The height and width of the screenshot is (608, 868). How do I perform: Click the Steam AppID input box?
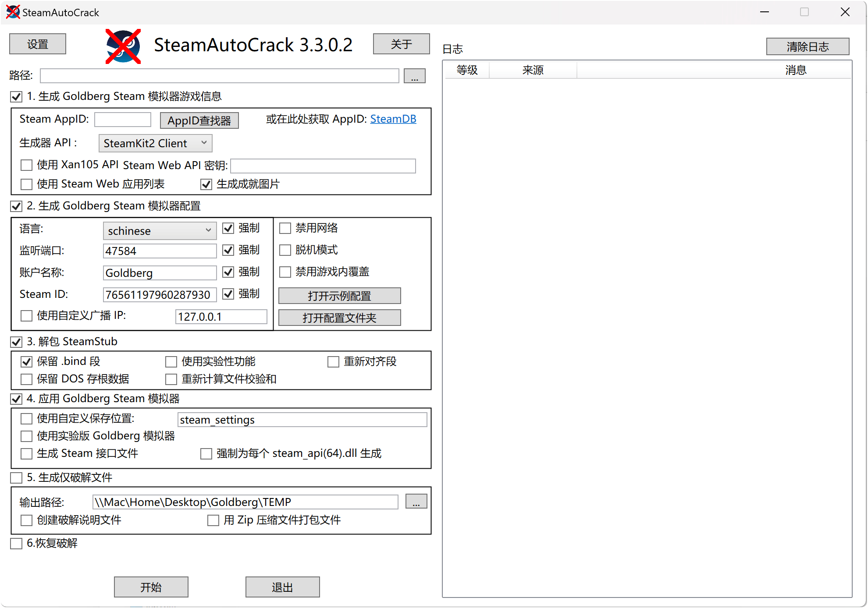click(x=123, y=120)
